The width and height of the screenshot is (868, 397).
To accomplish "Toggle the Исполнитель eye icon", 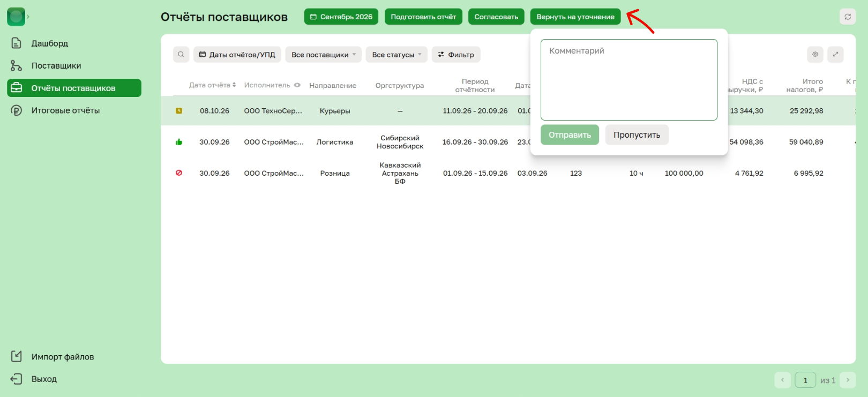I will 297,85.
